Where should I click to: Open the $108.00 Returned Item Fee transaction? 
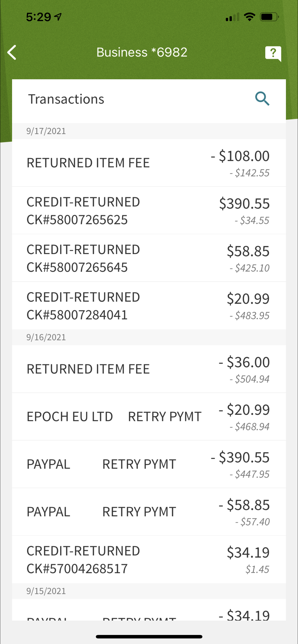(x=149, y=163)
